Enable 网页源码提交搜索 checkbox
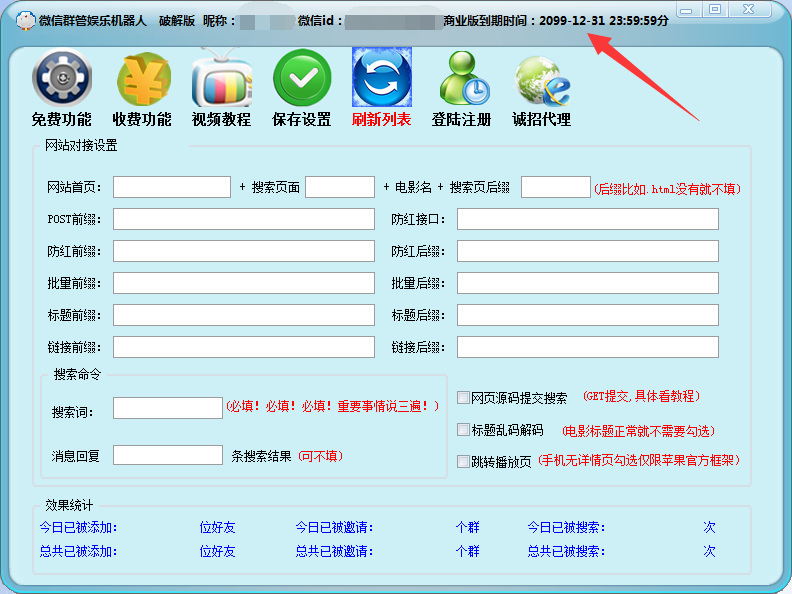 click(x=463, y=398)
